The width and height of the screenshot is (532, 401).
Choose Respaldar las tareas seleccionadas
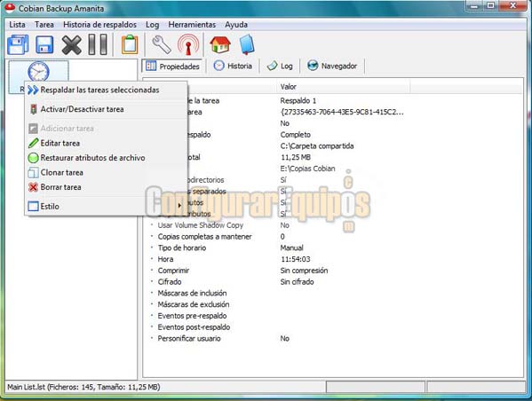click(x=106, y=90)
